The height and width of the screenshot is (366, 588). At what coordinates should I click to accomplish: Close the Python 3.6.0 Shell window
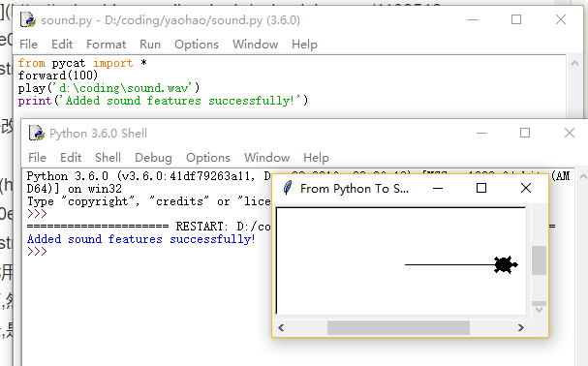[570, 133]
